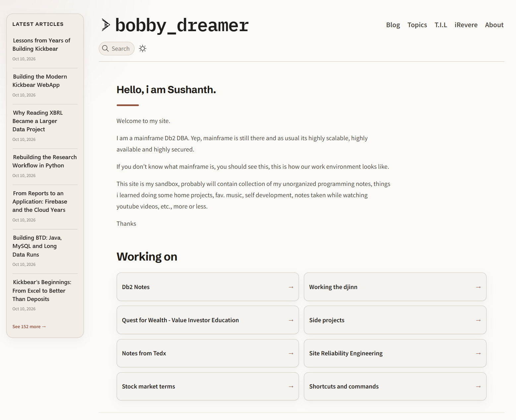This screenshot has width=516, height=420.
Task: Click the arrow on Working the djinn
Action: (x=478, y=287)
